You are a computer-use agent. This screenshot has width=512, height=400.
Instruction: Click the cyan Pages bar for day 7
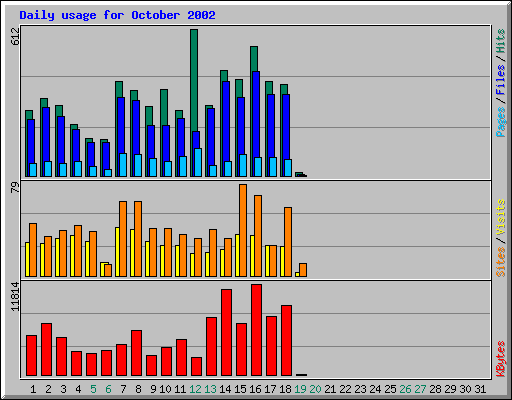pyautogui.click(x=123, y=165)
